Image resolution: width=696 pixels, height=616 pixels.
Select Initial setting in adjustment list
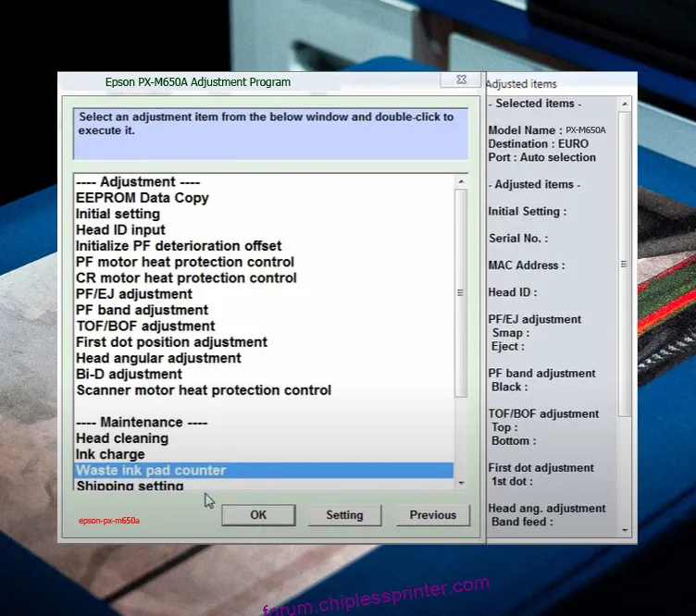coord(118,214)
